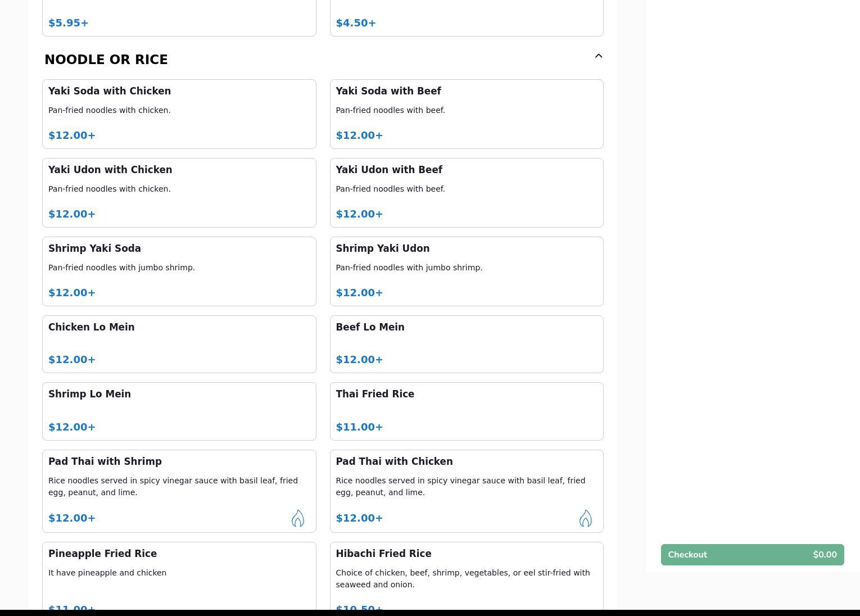Open Pineapple Fried Rice item
The height and width of the screenshot is (616, 860).
click(179, 573)
